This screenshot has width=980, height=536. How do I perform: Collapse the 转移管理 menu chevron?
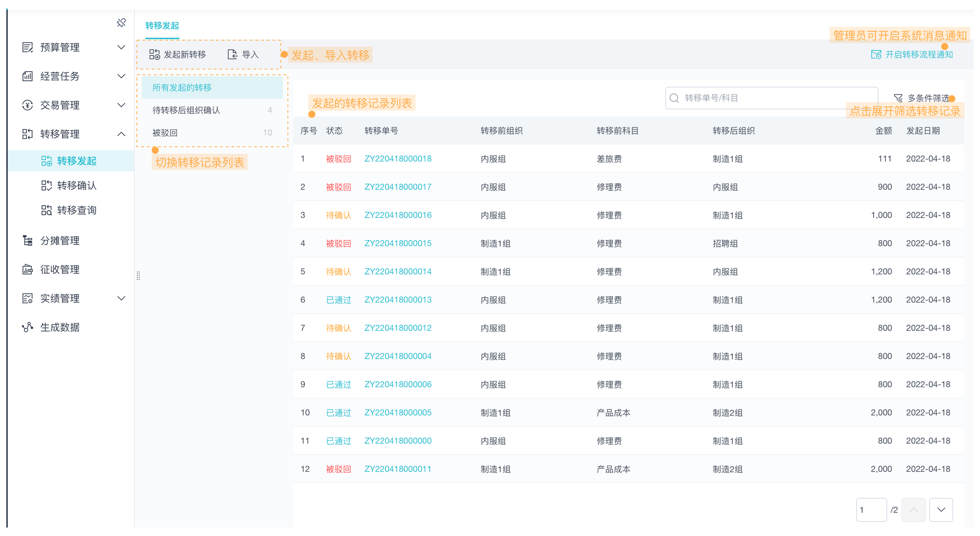(121, 134)
